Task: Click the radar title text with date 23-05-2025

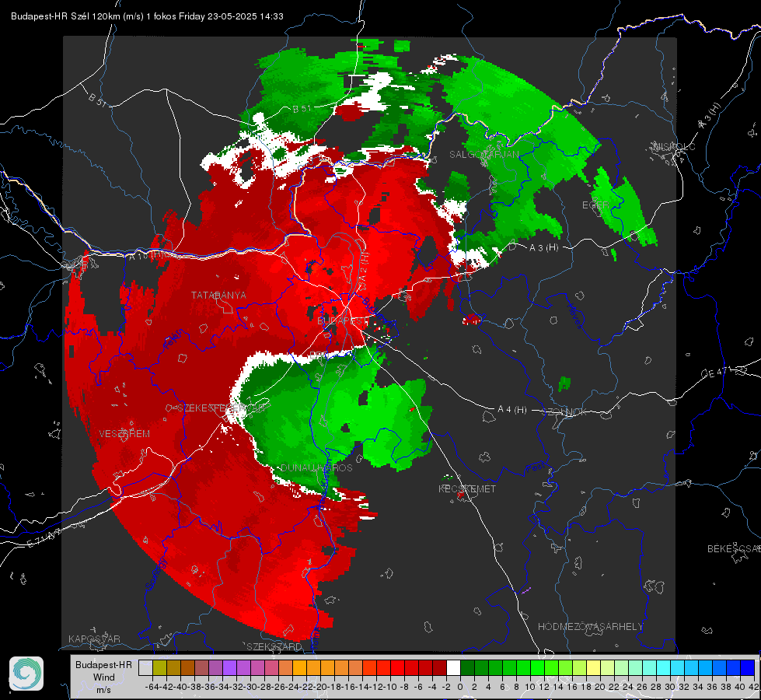Action: [147, 16]
